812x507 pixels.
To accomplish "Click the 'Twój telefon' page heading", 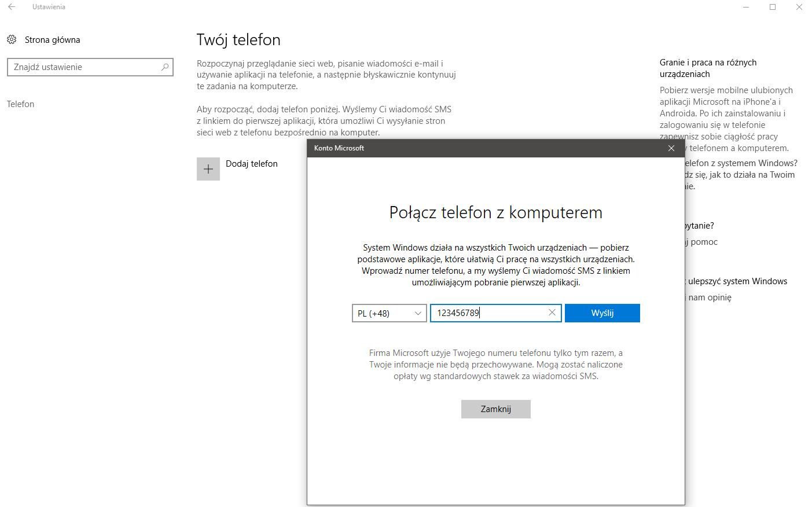I will (x=238, y=40).
